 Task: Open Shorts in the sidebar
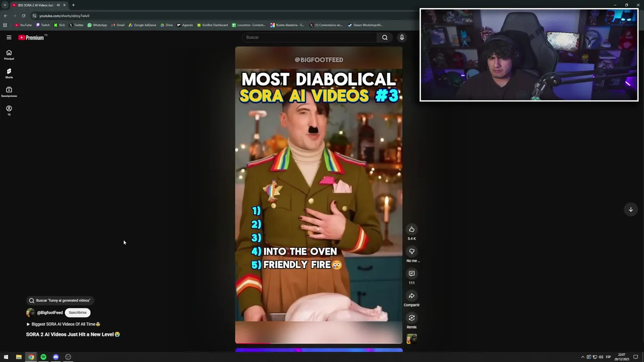click(x=9, y=73)
